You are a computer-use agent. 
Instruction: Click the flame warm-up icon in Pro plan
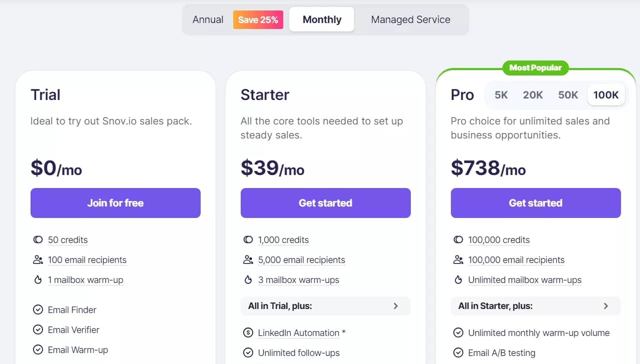pos(458,279)
